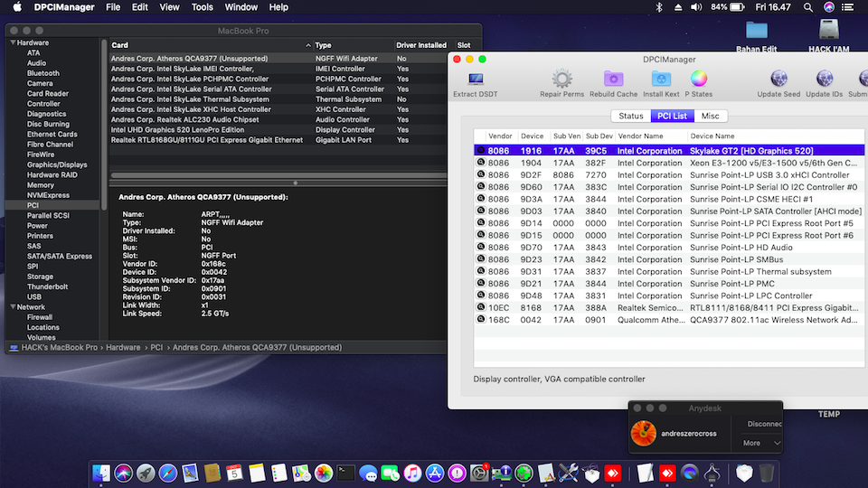Viewport: 868px width, 488px height.
Task: Select Realtek ALC230 Audio Chipset row
Action: click(x=278, y=119)
